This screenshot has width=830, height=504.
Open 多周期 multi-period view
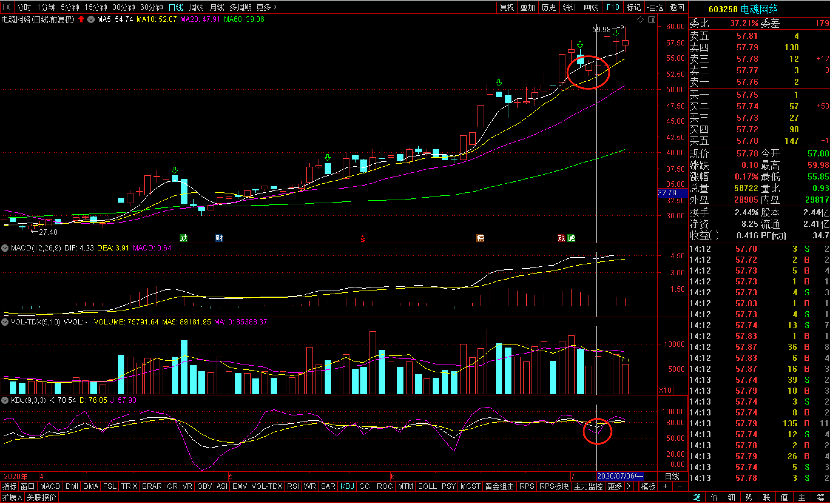click(x=241, y=7)
